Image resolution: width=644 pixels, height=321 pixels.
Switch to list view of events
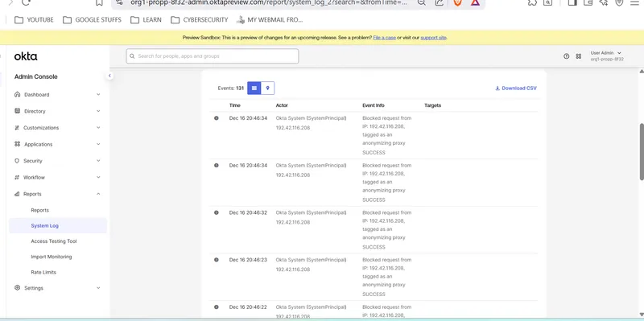254,88
